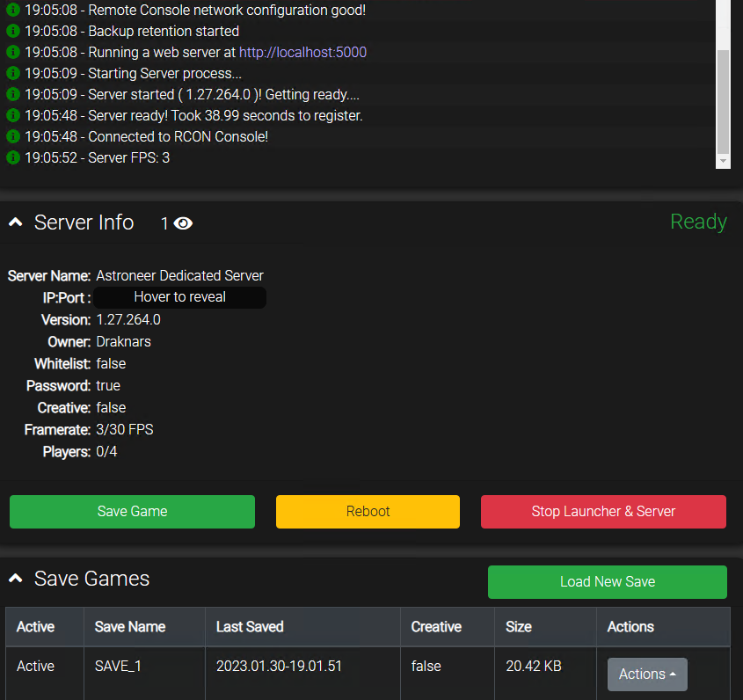Click info icon for Connected to RCON log

pos(13,136)
